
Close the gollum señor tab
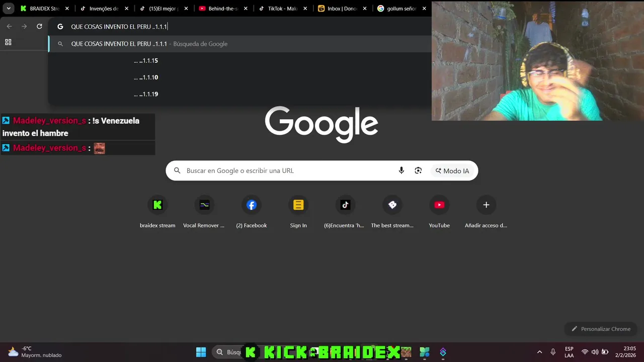424,9
